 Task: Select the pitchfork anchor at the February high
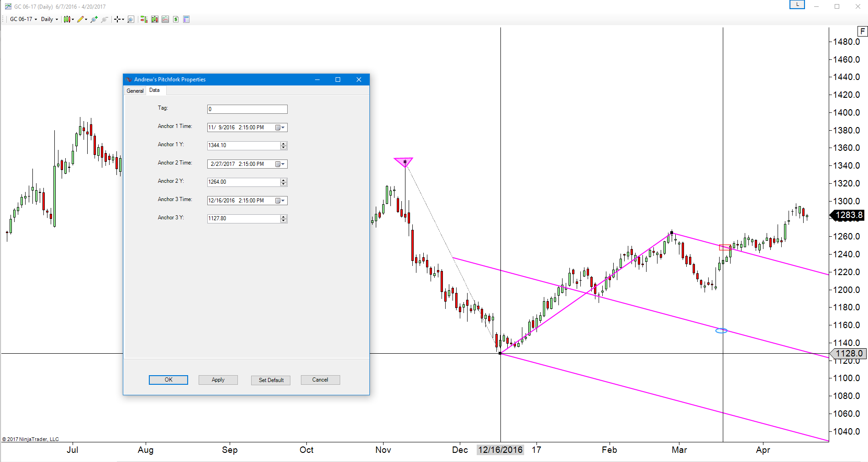coord(672,233)
